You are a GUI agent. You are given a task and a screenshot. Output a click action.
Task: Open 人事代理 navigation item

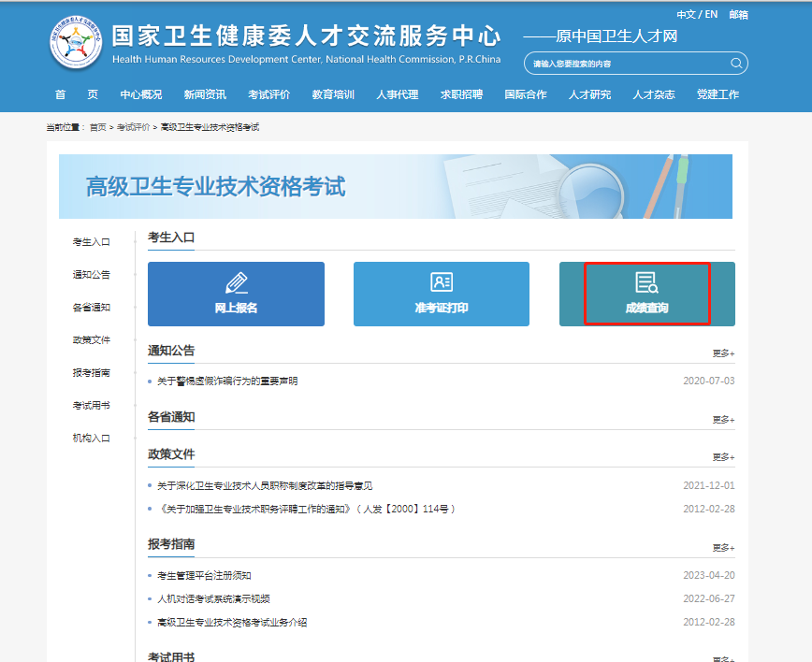click(398, 94)
